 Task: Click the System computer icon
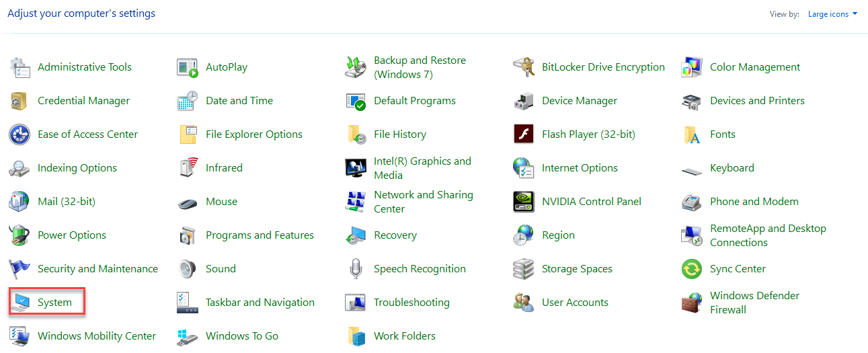pos(20,303)
